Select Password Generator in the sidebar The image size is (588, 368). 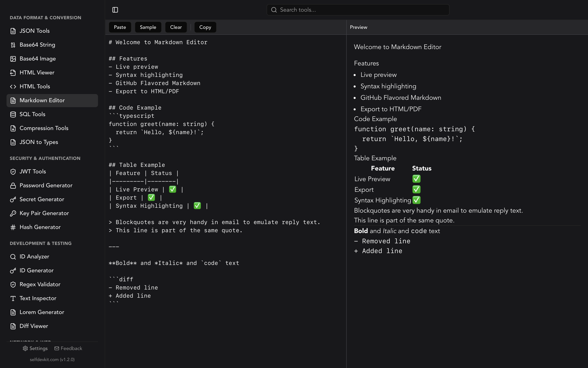tap(52, 185)
